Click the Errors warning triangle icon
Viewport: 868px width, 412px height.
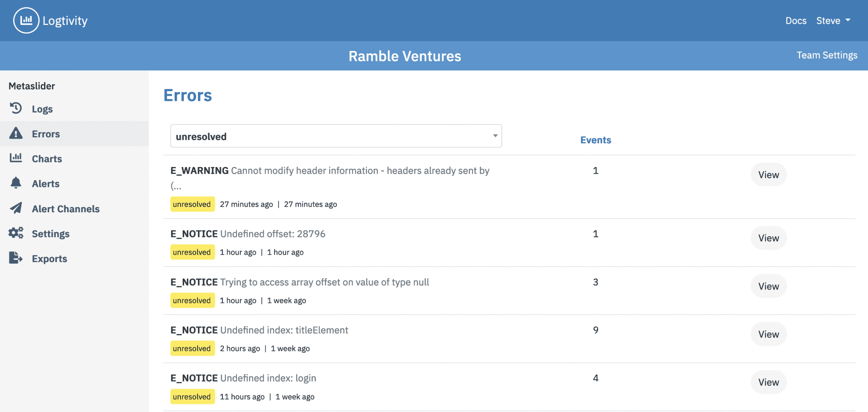coord(16,134)
